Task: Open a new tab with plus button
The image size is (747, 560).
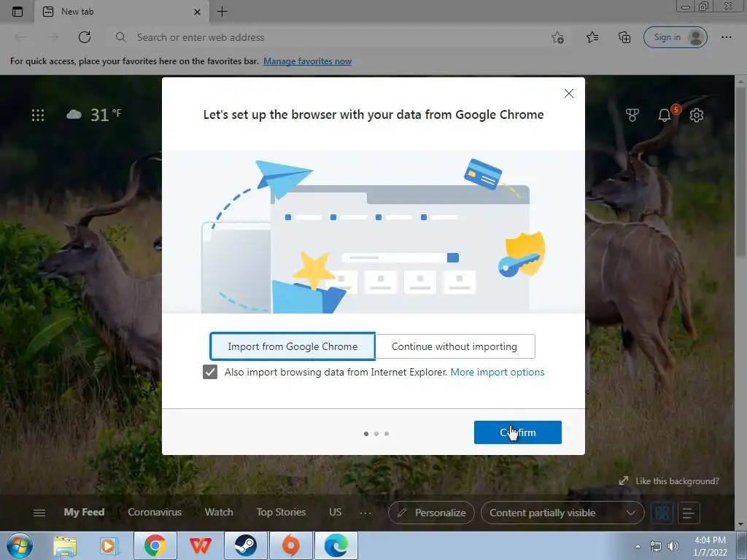Action: 222,12
